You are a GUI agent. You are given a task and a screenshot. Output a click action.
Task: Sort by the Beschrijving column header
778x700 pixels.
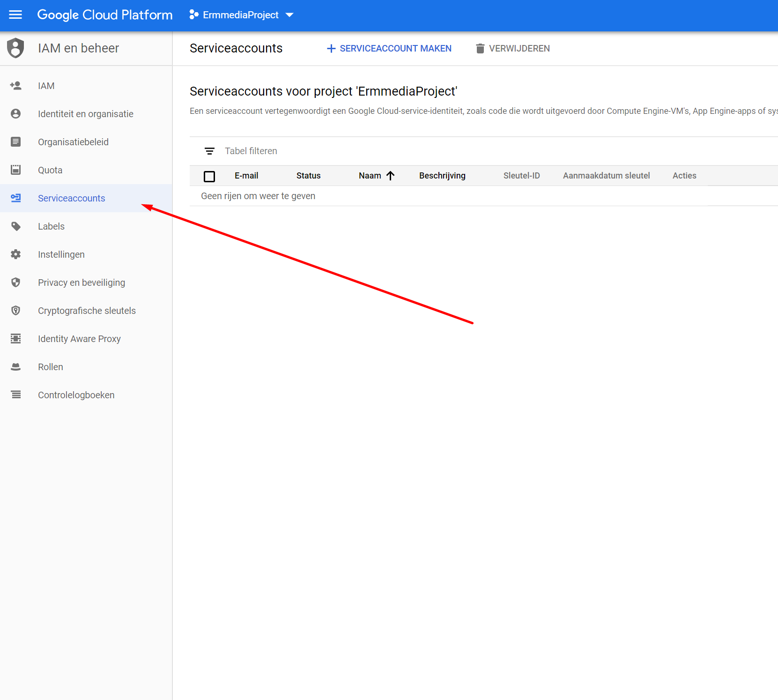(x=442, y=176)
